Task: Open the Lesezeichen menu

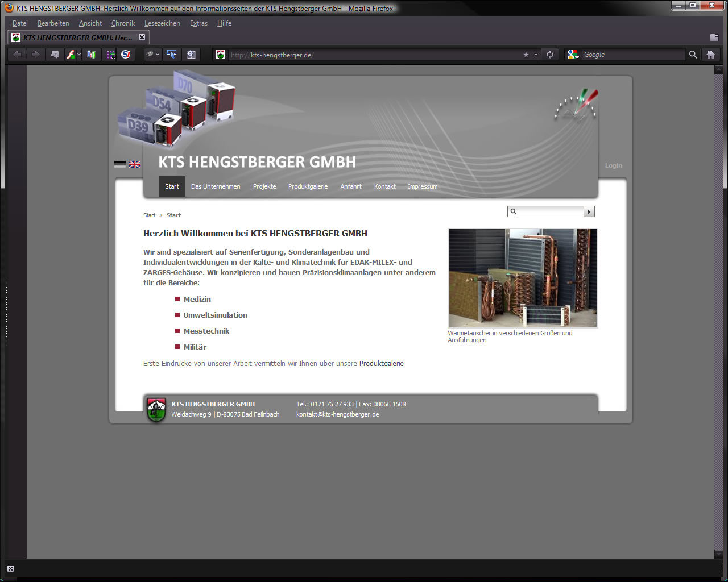Action: [162, 23]
